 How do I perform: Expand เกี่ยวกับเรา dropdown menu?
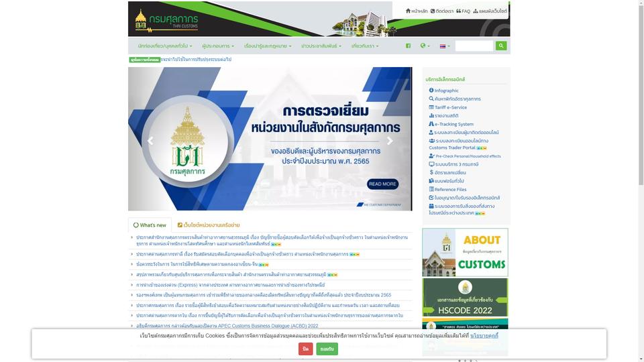[x=365, y=46]
